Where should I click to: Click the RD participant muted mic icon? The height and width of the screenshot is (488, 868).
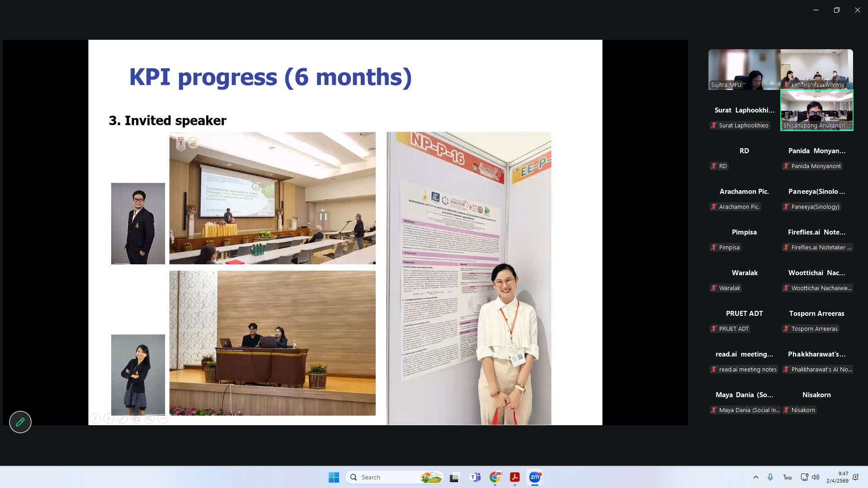tap(714, 166)
